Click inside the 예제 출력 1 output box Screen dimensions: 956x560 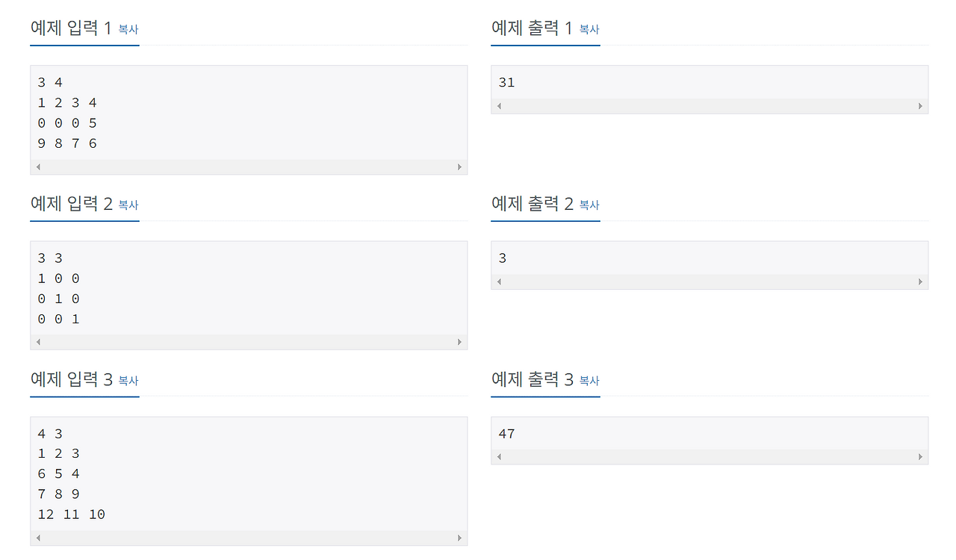coord(710,82)
